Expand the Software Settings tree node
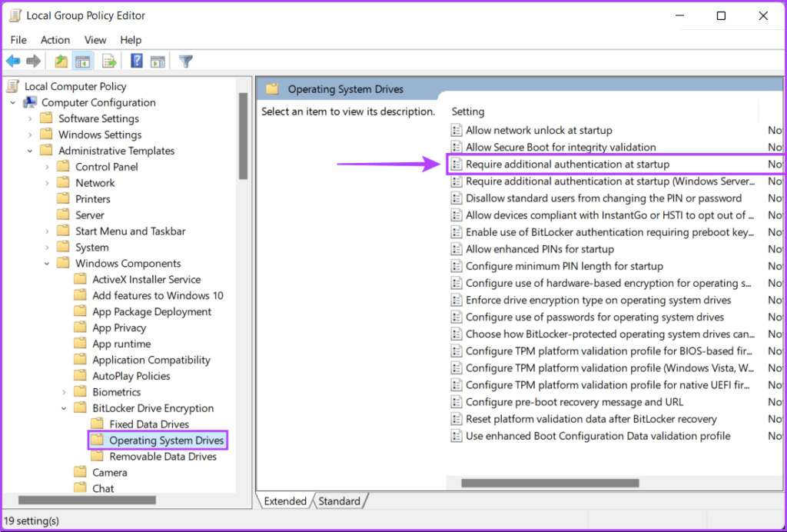 point(30,119)
